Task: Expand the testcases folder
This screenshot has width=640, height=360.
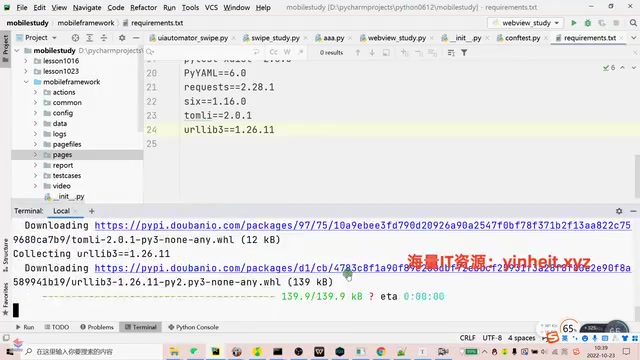Action: [36, 176]
